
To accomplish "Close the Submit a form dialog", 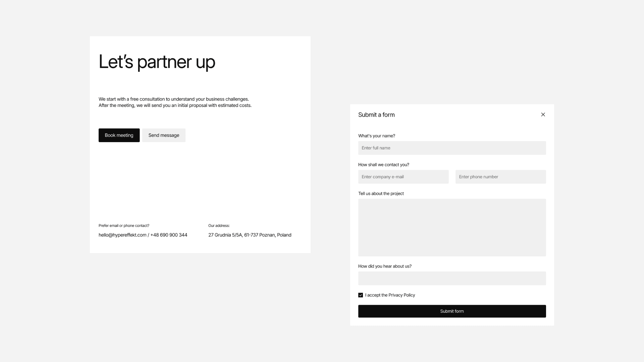I will click(543, 115).
